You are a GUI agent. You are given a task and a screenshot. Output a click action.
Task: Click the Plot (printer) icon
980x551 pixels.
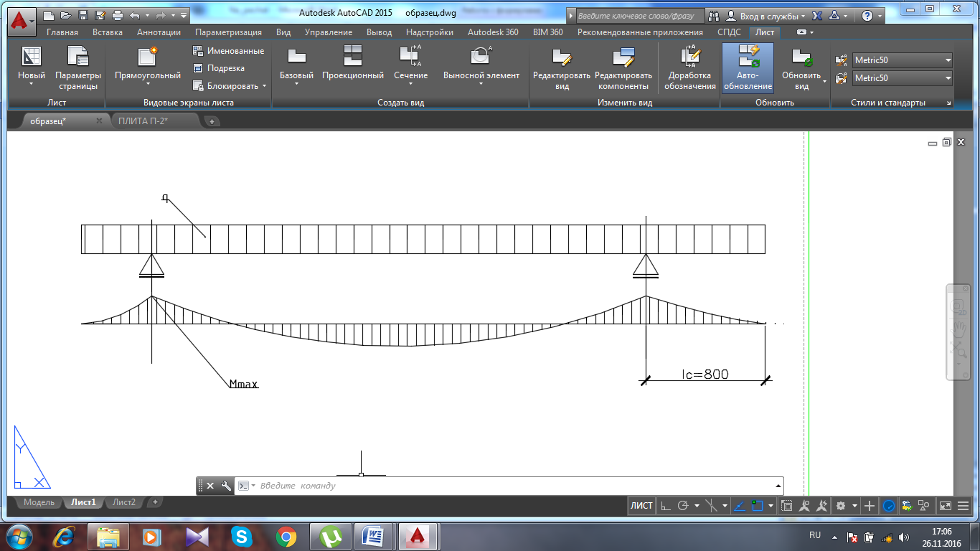click(118, 15)
